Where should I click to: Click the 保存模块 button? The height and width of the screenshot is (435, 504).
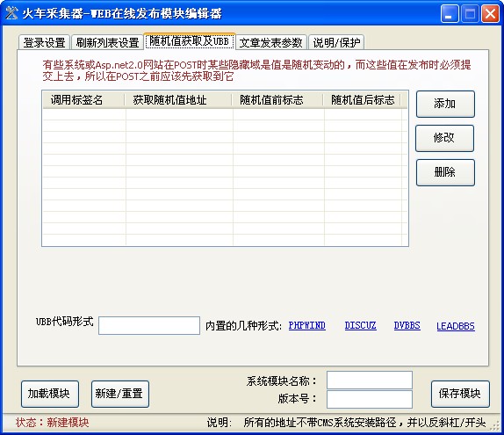[x=460, y=394]
